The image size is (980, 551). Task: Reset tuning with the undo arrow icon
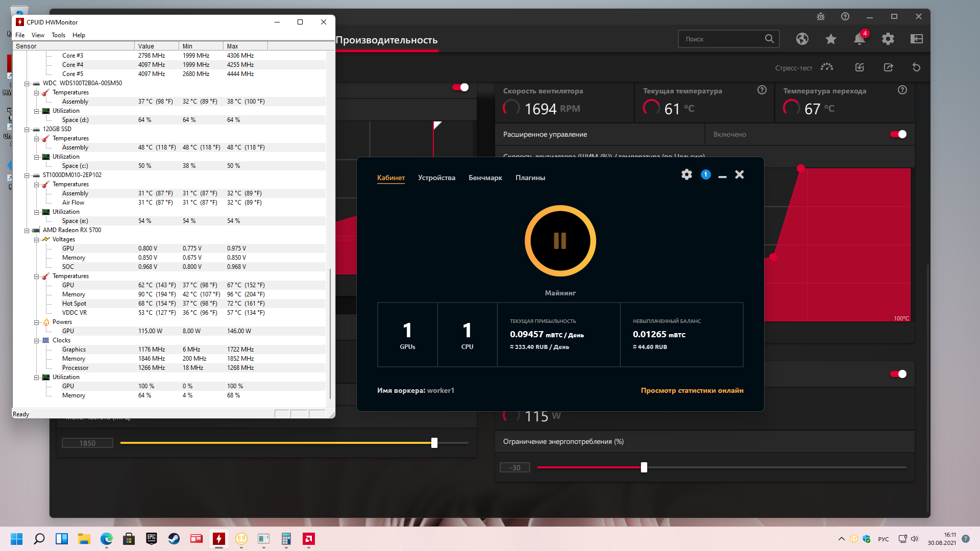916,67
